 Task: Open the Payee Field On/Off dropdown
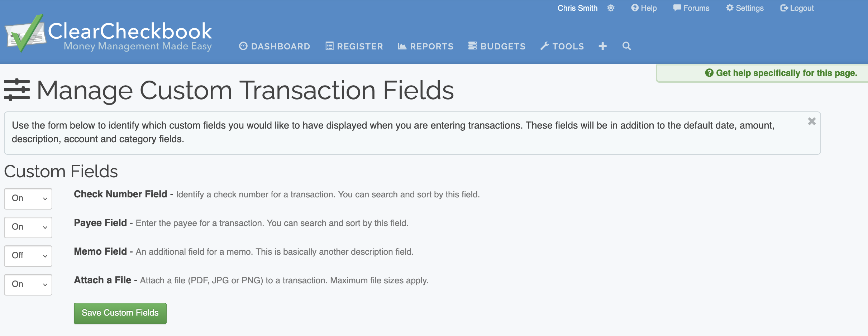click(28, 227)
